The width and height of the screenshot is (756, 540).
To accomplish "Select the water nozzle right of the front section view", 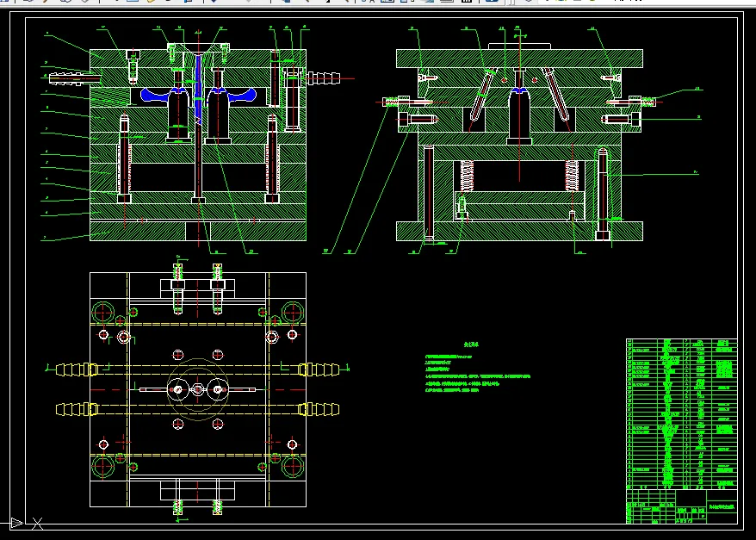I will [x=322, y=78].
